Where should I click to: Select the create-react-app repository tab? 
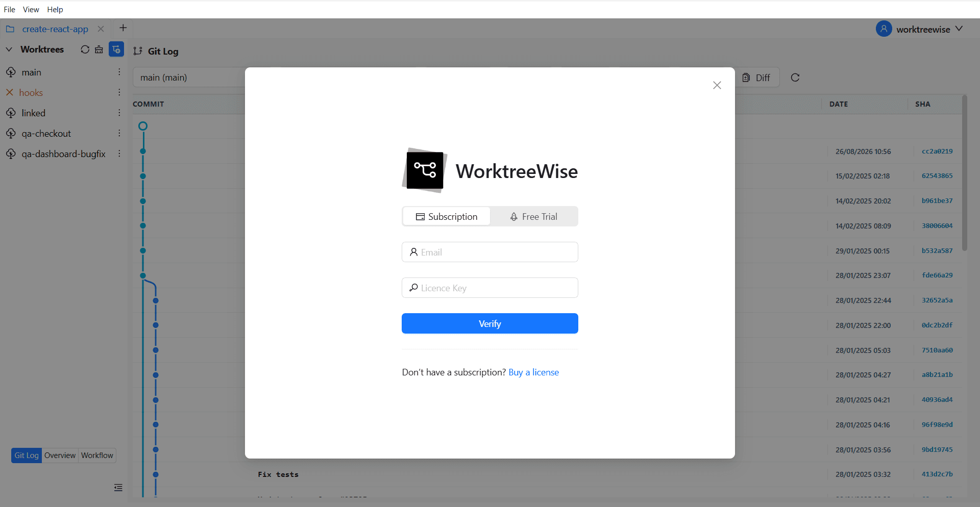pyautogui.click(x=55, y=29)
